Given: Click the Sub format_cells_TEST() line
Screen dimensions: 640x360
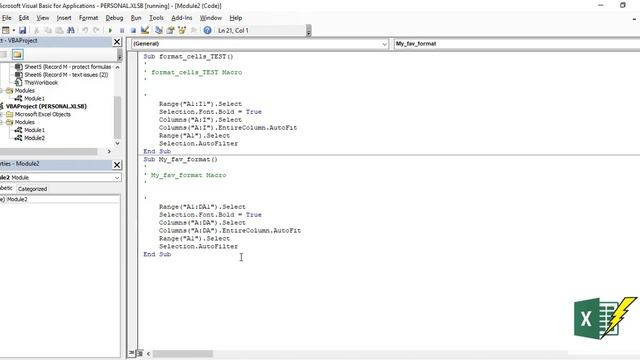Looking at the screenshot, I should (x=188, y=56).
